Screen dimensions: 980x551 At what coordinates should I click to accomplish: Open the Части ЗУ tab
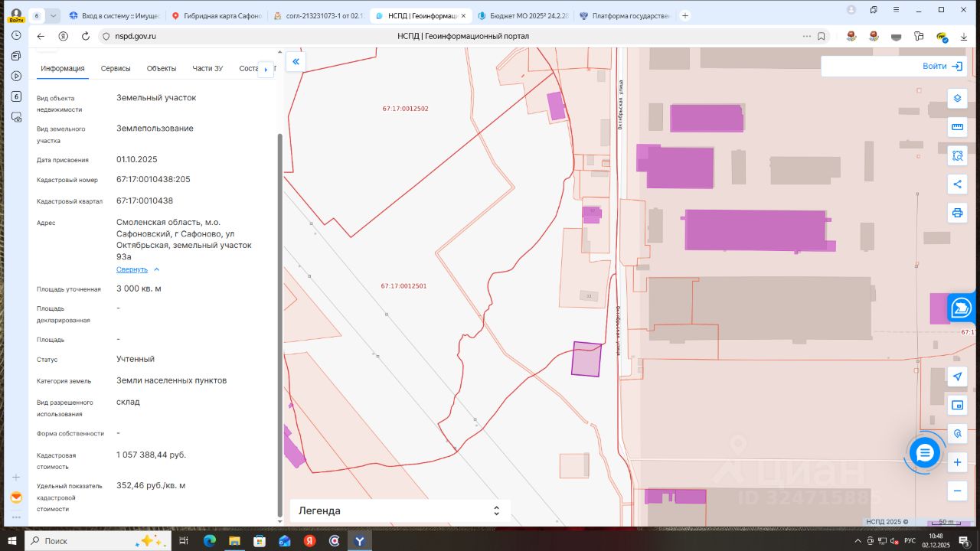[207, 68]
